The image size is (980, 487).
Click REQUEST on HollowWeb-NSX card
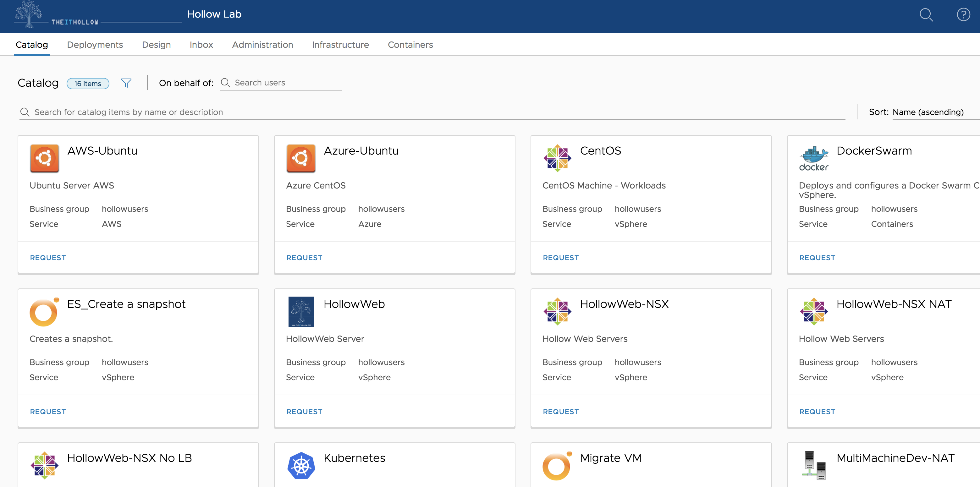coord(560,412)
